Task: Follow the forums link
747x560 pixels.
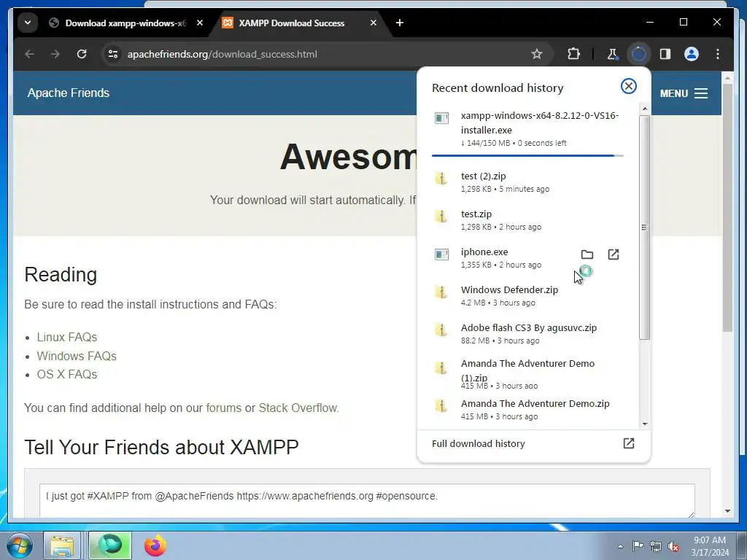Action: coord(223,408)
